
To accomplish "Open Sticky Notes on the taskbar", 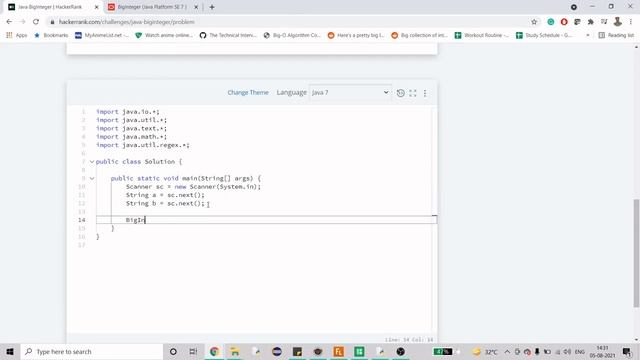I will 297,351.
